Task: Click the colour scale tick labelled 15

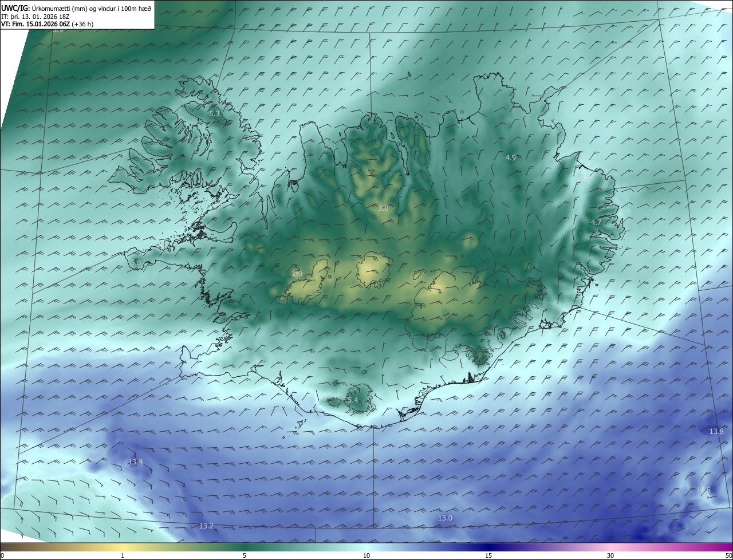Action: coord(488,555)
